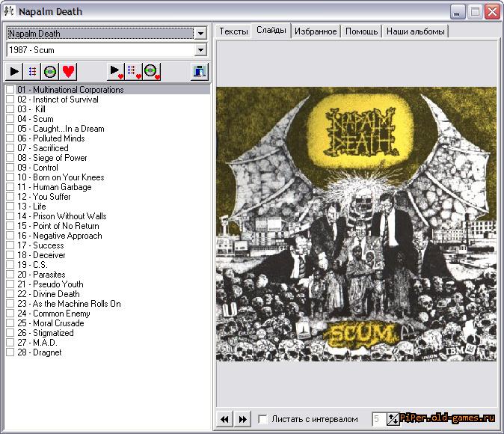Select track 15 - Point of No Return

click(58, 226)
